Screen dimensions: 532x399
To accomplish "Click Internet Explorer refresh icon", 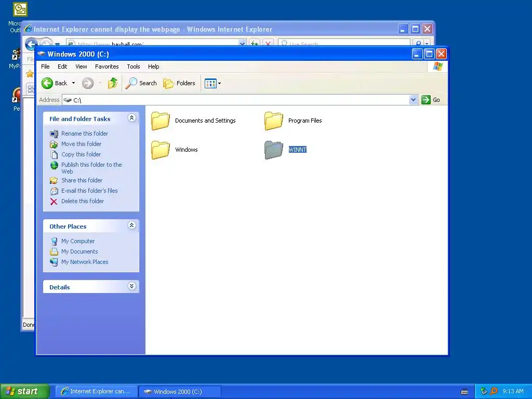I will click(x=255, y=44).
